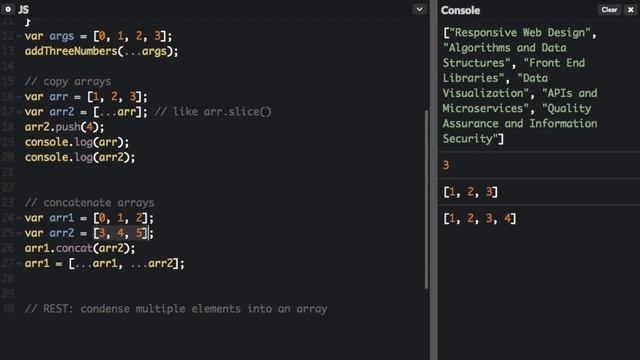The height and width of the screenshot is (360, 640).
Task: Place cursor on 'addThreeNumbers(...args);' line
Action: pos(101,51)
